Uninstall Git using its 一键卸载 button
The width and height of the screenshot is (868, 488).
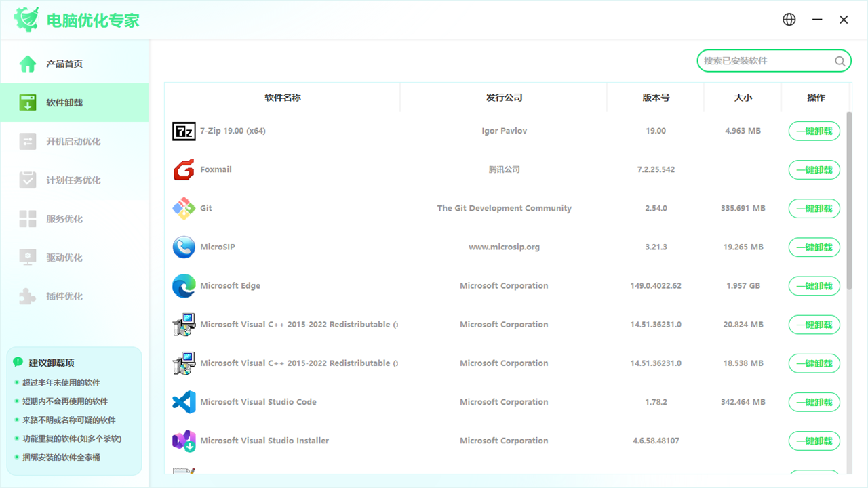(814, 209)
